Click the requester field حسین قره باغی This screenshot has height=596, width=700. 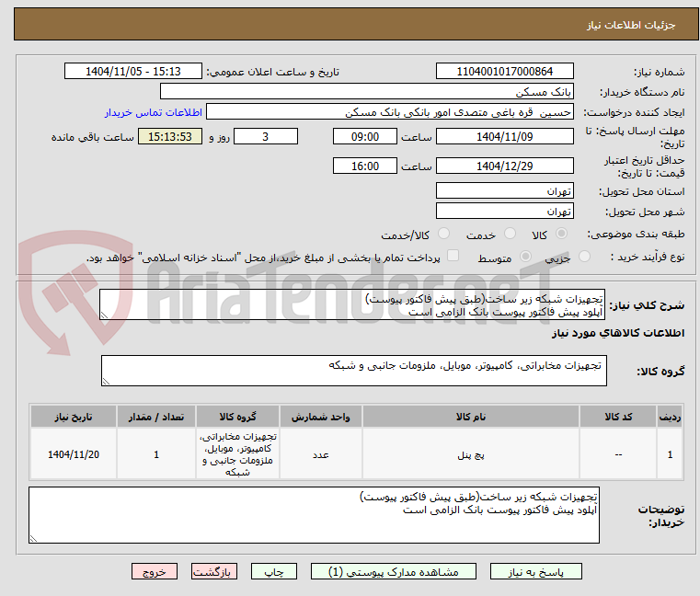(390, 112)
